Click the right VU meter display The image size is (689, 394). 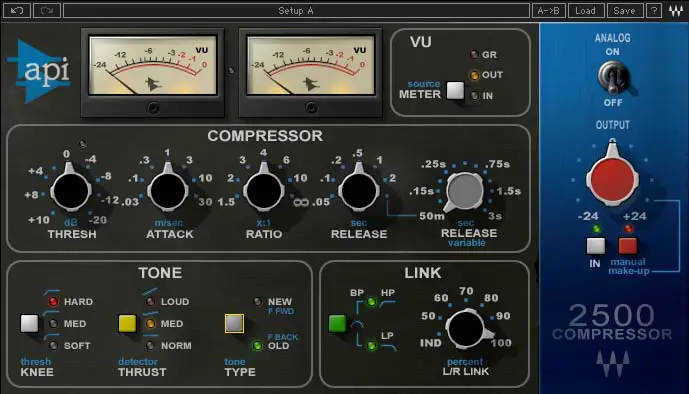point(311,65)
